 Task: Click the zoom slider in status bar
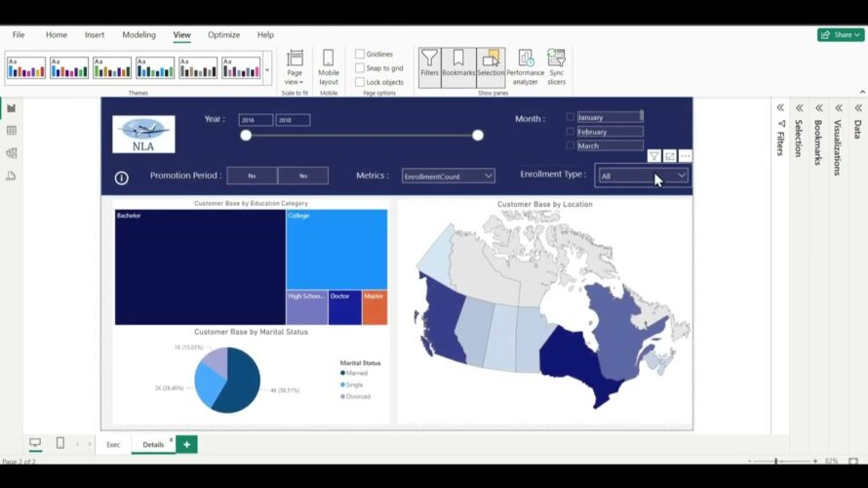pyautogui.click(x=776, y=461)
